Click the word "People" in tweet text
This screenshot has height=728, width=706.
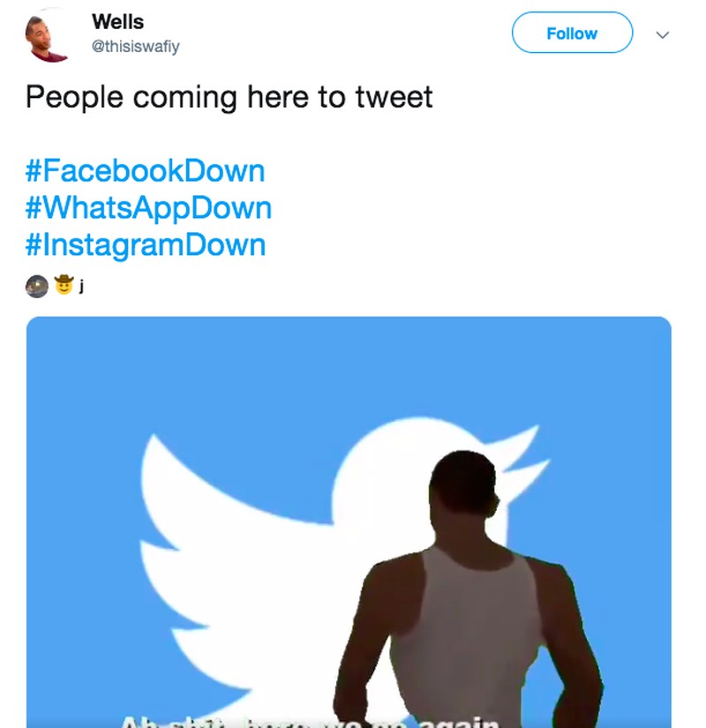click(74, 96)
